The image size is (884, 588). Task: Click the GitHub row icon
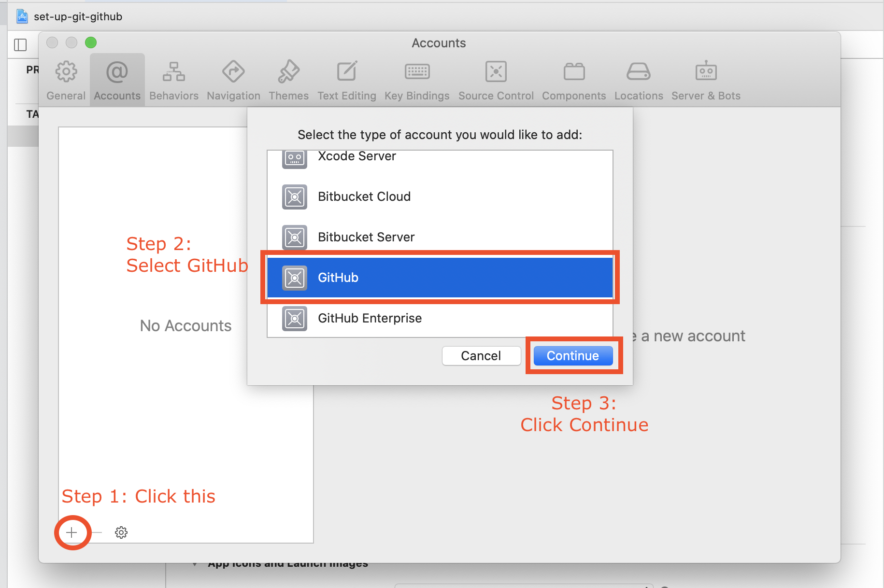coord(295,278)
